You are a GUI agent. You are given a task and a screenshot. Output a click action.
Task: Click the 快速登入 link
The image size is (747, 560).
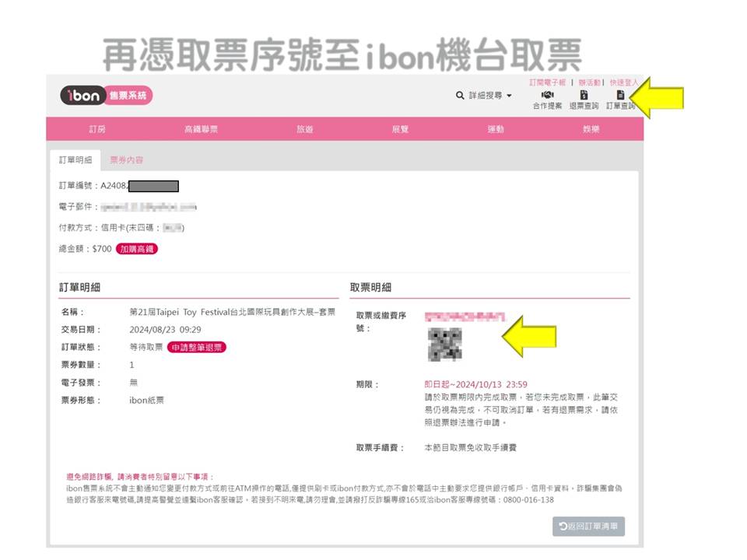623,82
